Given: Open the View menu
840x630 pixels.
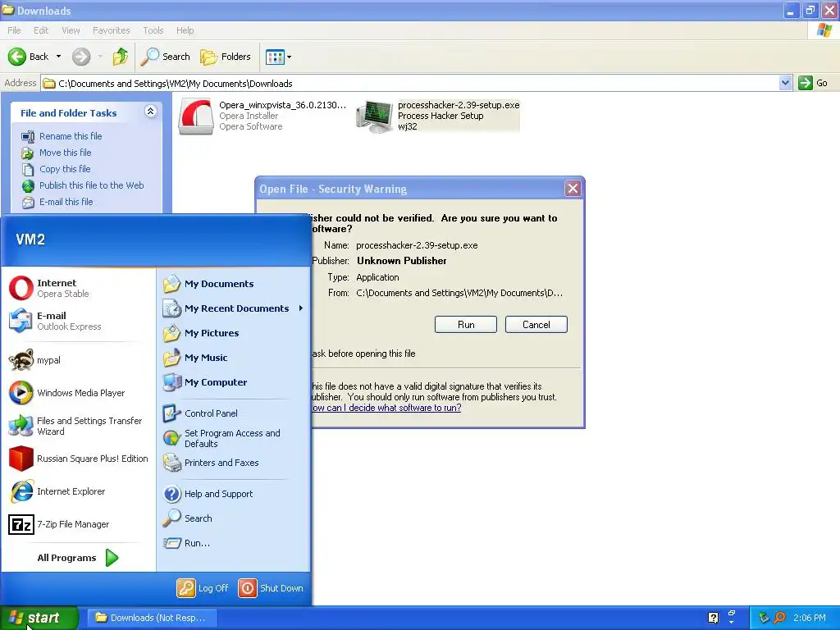Looking at the screenshot, I should pos(71,30).
